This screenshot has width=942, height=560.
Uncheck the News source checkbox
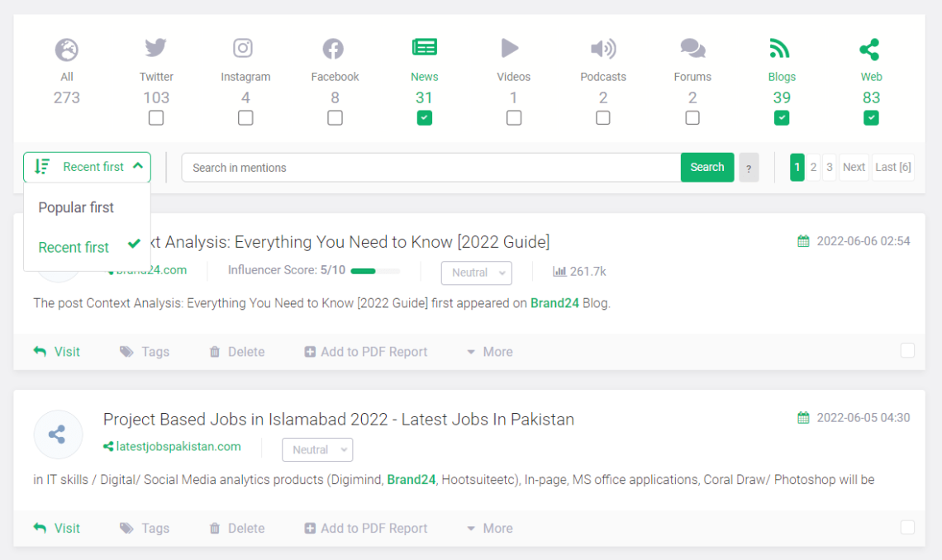pyautogui.click(x=425, y=117)
